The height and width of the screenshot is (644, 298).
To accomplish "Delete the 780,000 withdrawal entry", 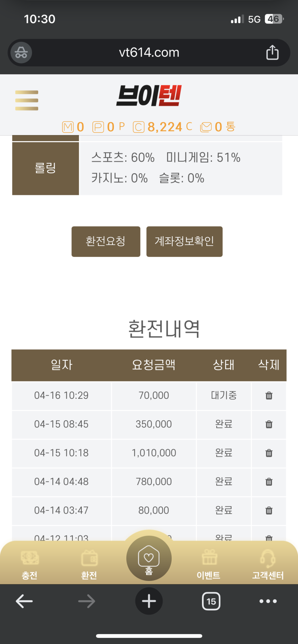I will pyautogui.click(x=269, y=482).
